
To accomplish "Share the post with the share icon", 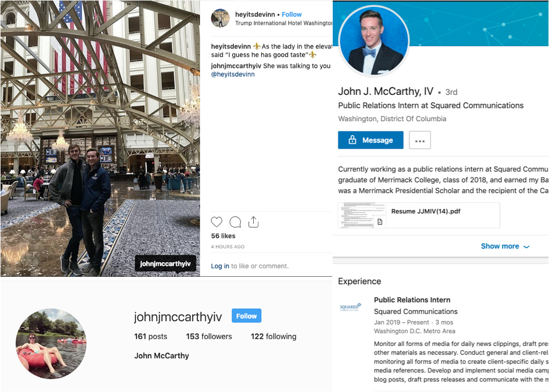I will tap(253, 222).
